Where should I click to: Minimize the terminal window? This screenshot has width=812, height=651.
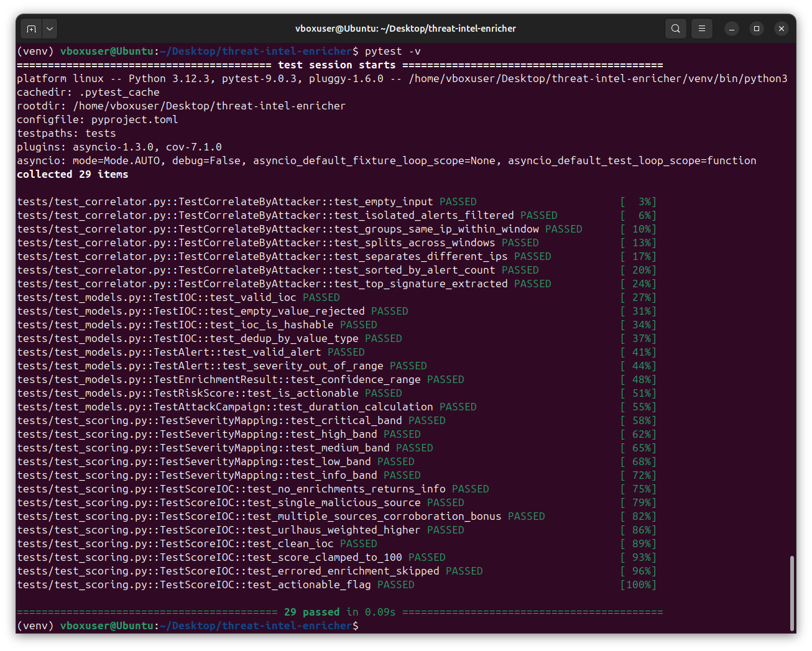click(732, 29)
